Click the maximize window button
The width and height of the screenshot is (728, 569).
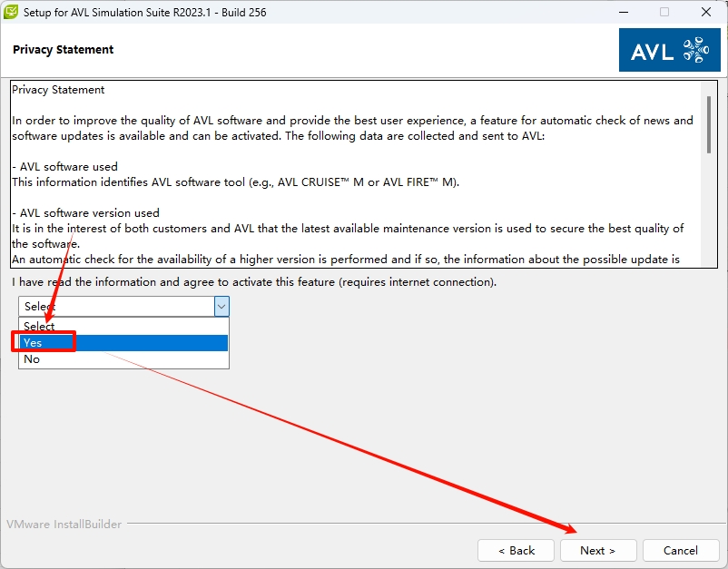coord(664,12)
